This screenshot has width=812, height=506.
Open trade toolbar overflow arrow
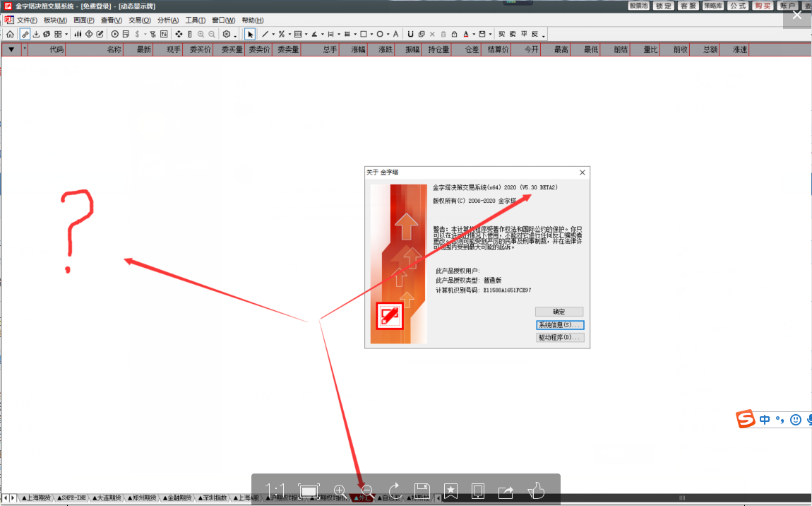(x=543, y=36)
